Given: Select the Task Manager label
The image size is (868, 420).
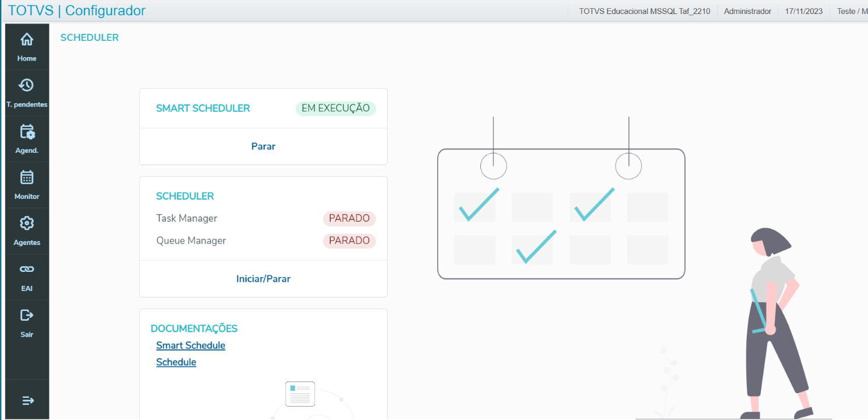Looking at the screenshot, I should (x=187, y=218).
